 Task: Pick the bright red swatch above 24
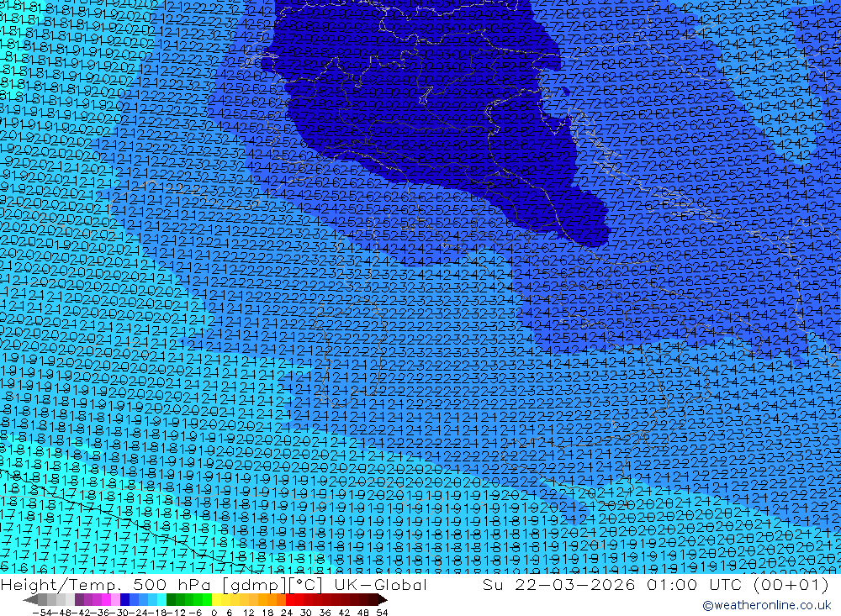[290, 600]
